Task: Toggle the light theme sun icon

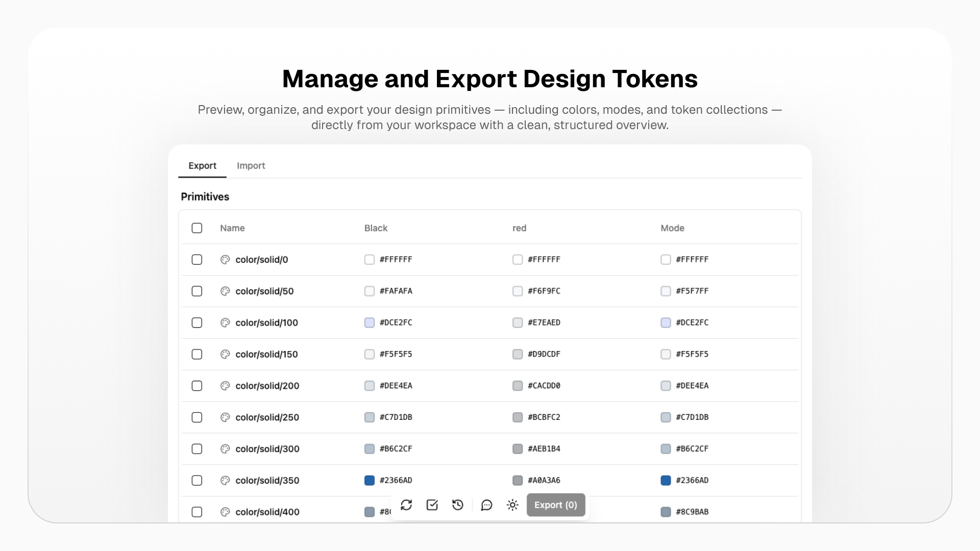Action: (512, 505)
